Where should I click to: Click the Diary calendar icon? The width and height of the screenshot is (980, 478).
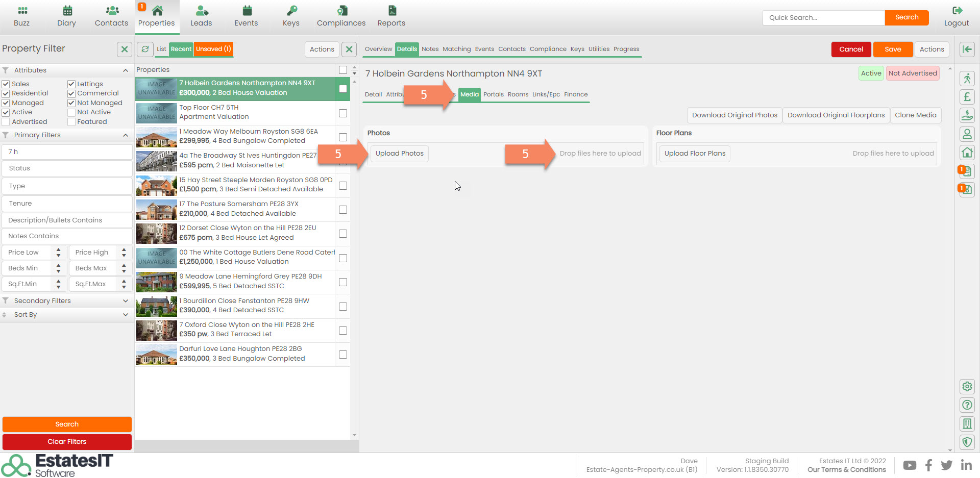[x=67, y=11]
